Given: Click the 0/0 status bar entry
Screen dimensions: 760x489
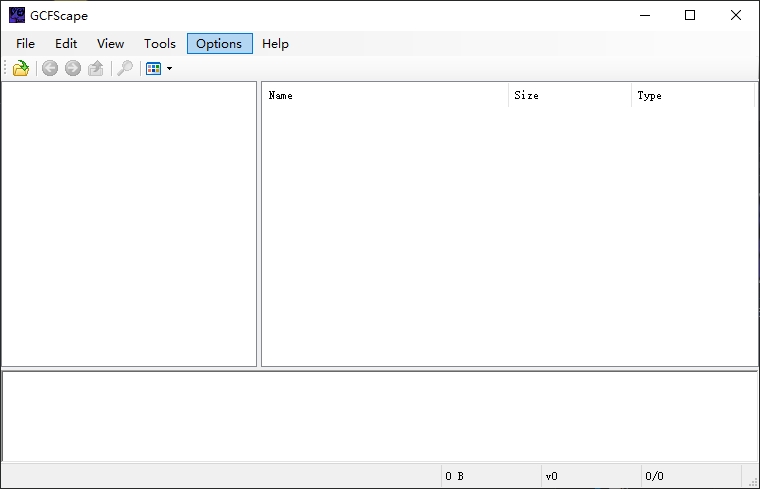Looking at the screenshot, I should click(692, 476).
